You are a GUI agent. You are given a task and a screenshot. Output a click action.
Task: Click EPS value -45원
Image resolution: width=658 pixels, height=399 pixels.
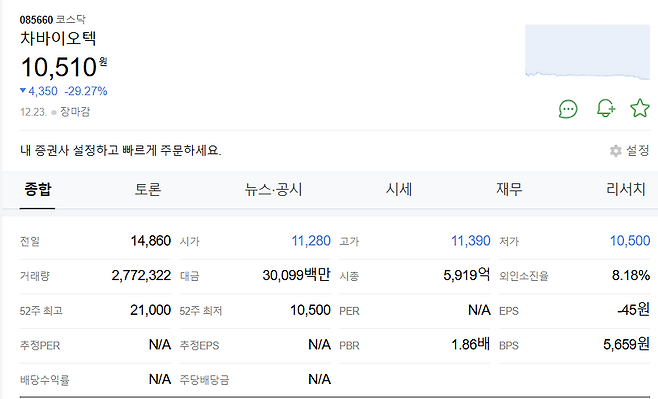pos(633,310)
